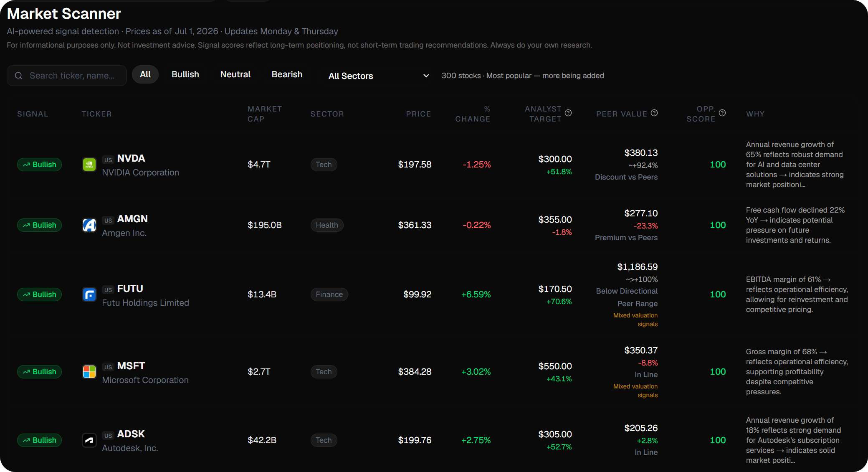Image resolution: width=868 pixels, height=472 pixels.
Task: Click the US market badge beside MSFT
Action: coord(108,367)
